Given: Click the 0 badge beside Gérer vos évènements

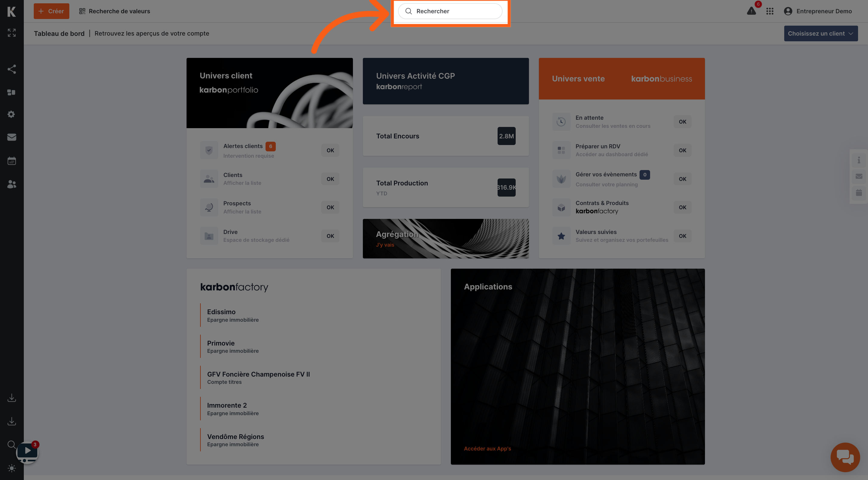Looking at the screenshot, I should 645,175.
